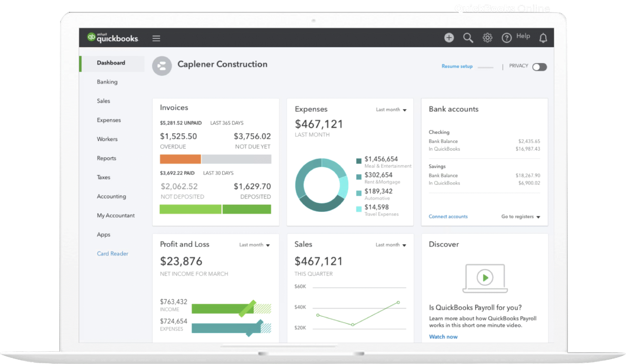This screenshot has width=626, height=364.
Task: Click the QuickBooks logo
Action: click(112, 37)
